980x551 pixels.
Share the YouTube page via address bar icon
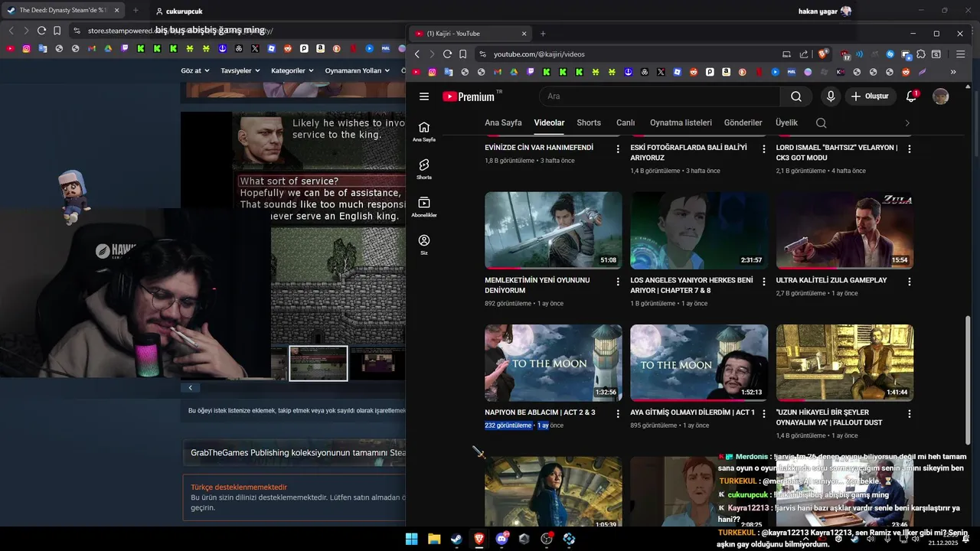pos(804,54)
